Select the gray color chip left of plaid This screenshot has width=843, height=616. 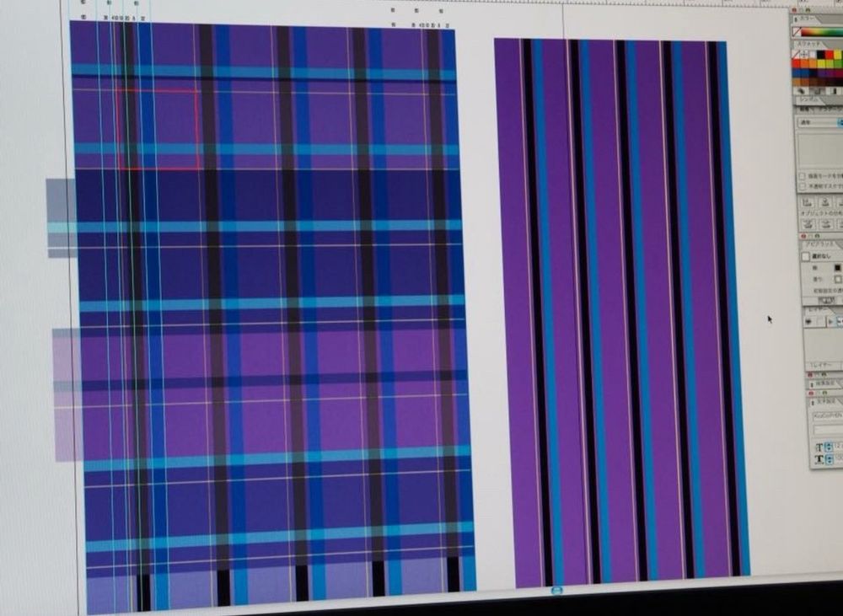coord(62,200)
